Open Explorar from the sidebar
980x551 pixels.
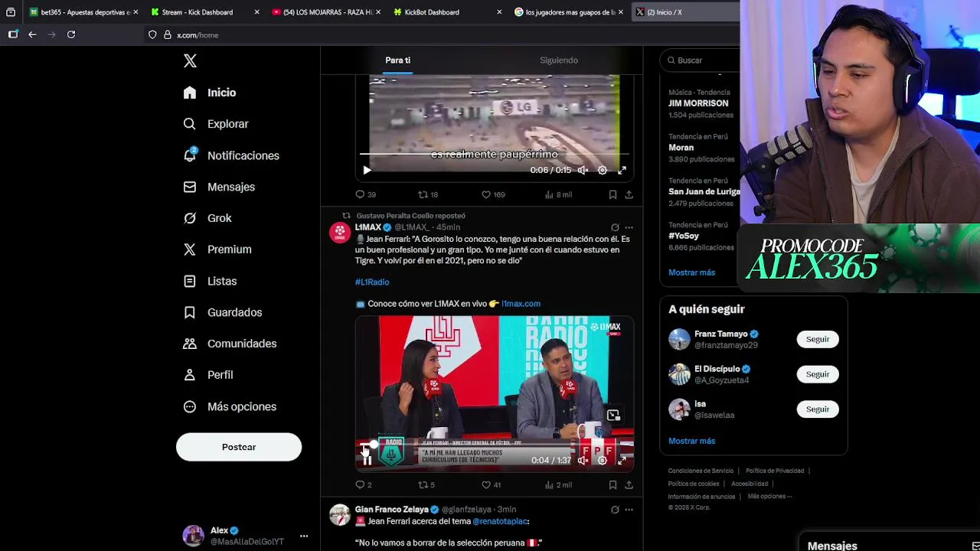(x=216, y=124)
